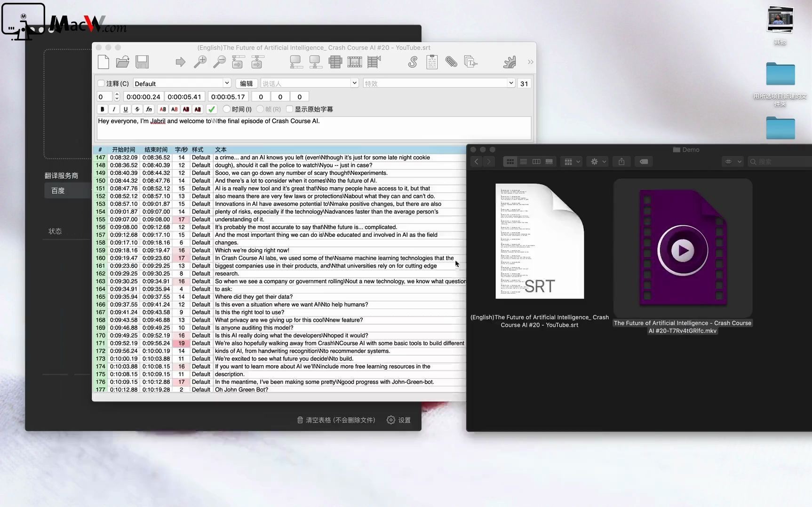Snap subtitle end to video
Image resolution: width=812 pixels, height=507 pixels.
pos(315,62)
